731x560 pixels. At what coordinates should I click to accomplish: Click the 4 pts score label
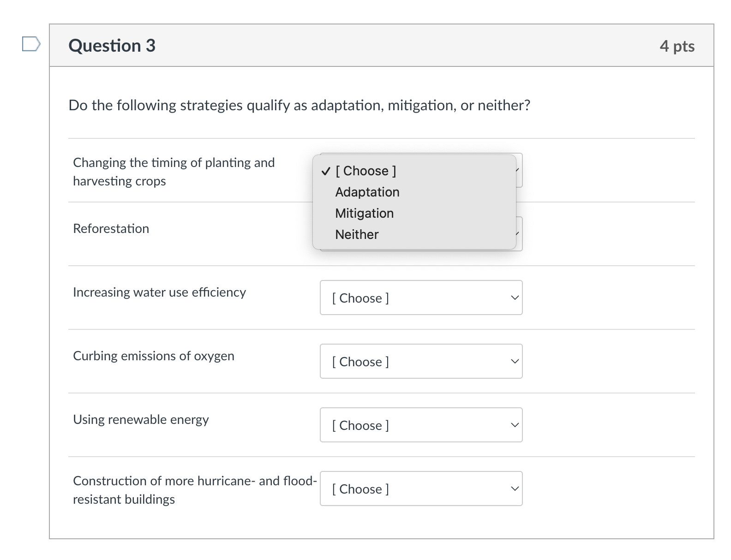pyautogui.click(x=677, y=46)
